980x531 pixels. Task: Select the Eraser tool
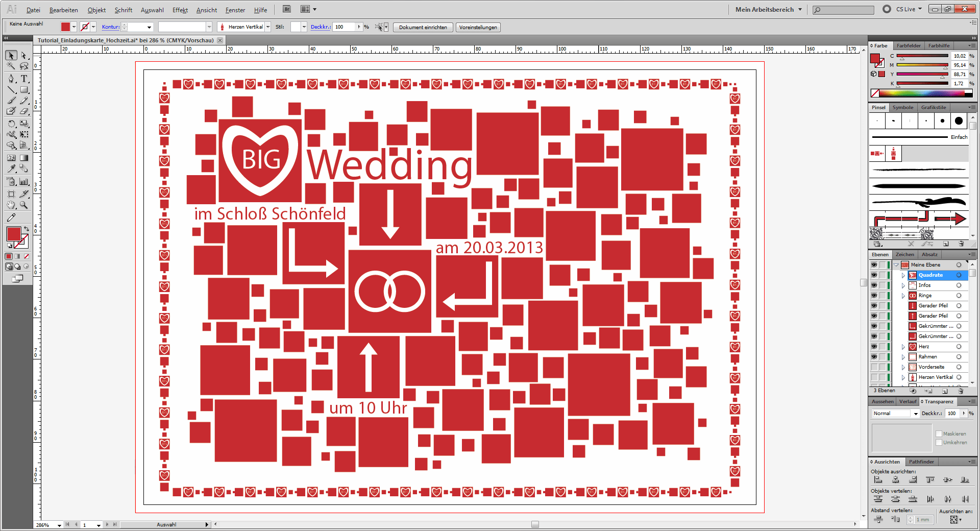click(x=24, y=111)
